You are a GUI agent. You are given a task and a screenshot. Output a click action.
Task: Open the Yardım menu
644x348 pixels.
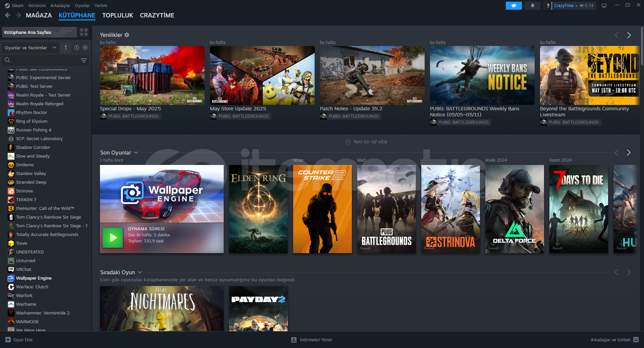[x=101, y=6]
